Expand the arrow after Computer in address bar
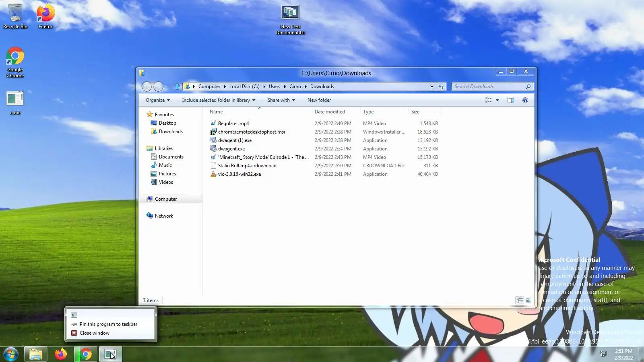The height and width of the screenshot is (362, 644). click(x=225, y=86)
